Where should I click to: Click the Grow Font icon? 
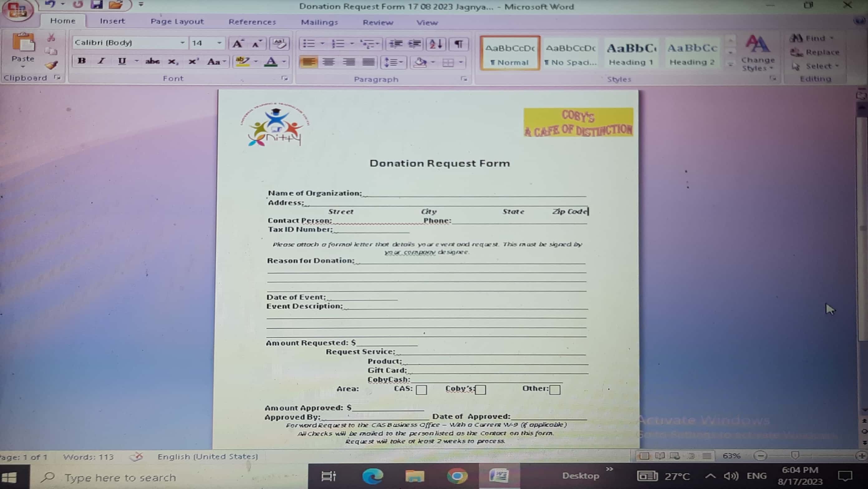(x=238, y=44)
